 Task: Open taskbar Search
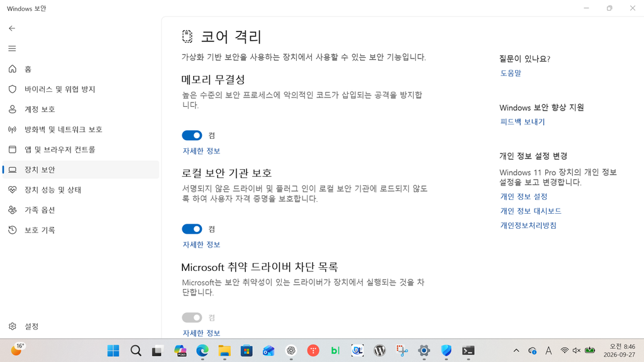(136, 351)
